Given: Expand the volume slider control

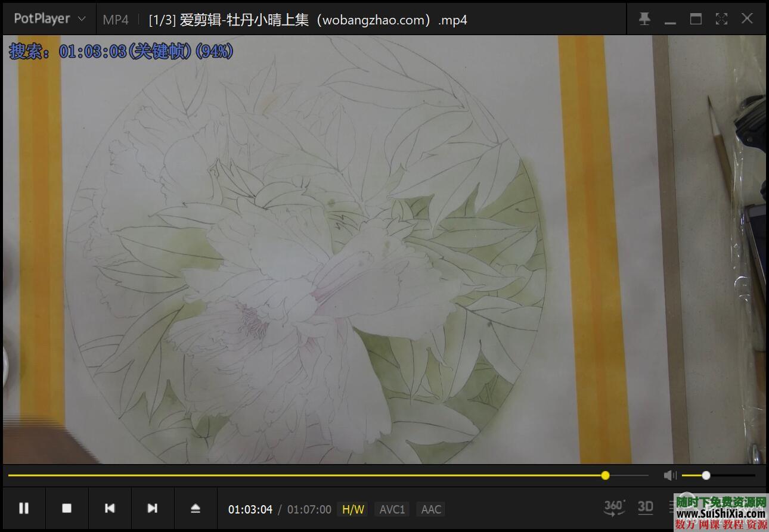Looking at the screenshot, I should pos(705,475).
